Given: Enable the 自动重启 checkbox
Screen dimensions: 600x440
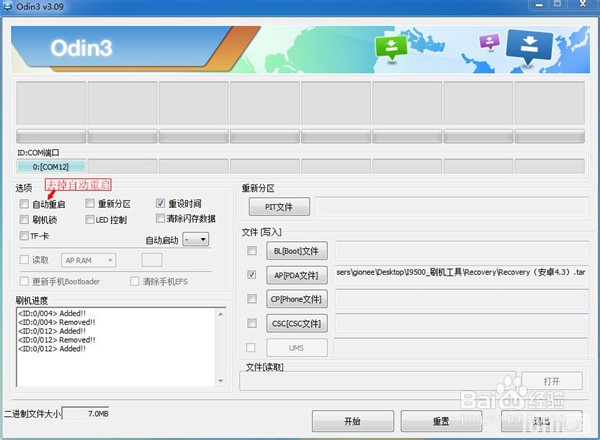Looking at the screenshot, I should 24,204.
